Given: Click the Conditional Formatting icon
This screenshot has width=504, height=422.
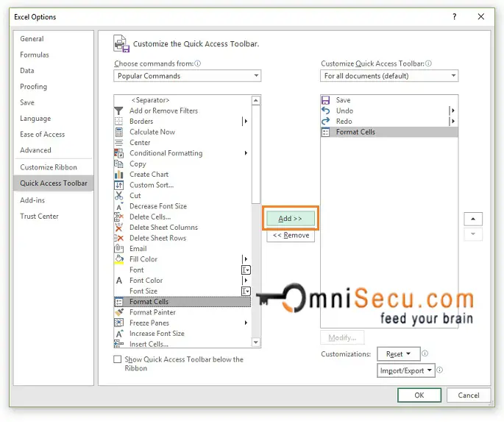Looking at the screenshot, I should (x=118, y=153).
